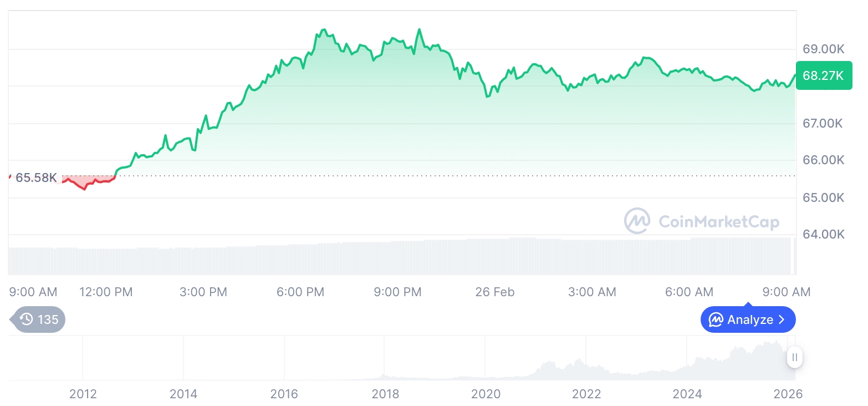Click the 26 Feb date axis label
The image size is (868, 406).
(x=495, y=292)
